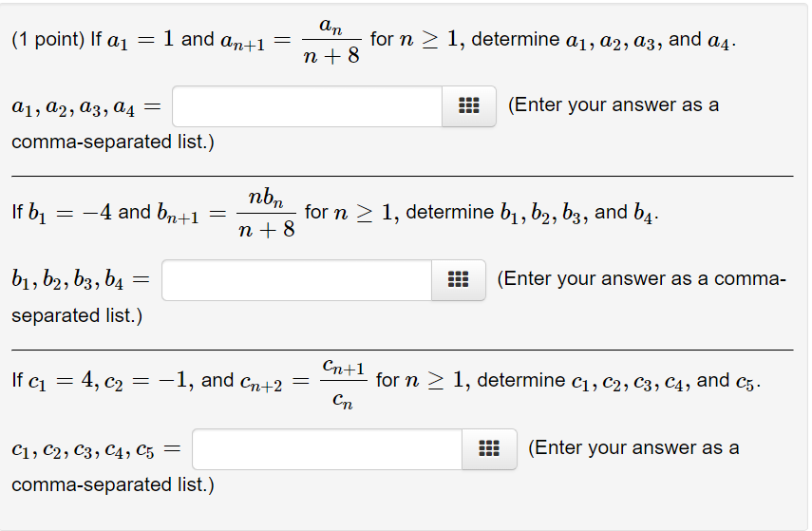Click the c_{n+1} over c_n fraction
This screenshot has height=531, width=812.
click(343, 382)
